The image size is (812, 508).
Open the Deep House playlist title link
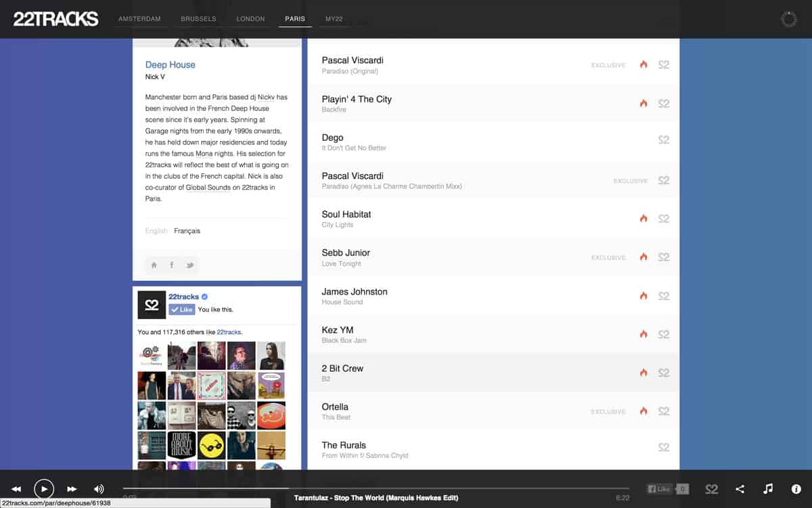[171, 65]
